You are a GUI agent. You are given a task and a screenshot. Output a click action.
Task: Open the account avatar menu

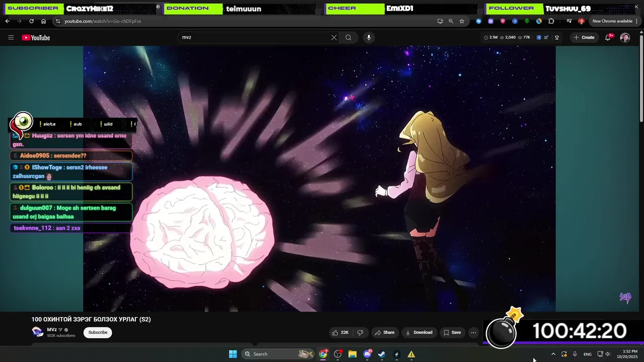(x=625, y=38)
